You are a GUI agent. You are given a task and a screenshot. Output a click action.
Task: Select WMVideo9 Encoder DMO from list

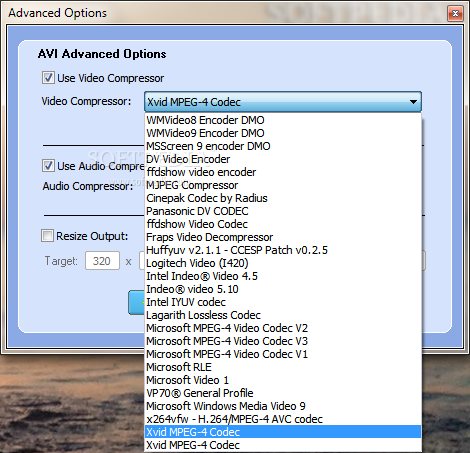pyautogui.click(x=283, y=133)
